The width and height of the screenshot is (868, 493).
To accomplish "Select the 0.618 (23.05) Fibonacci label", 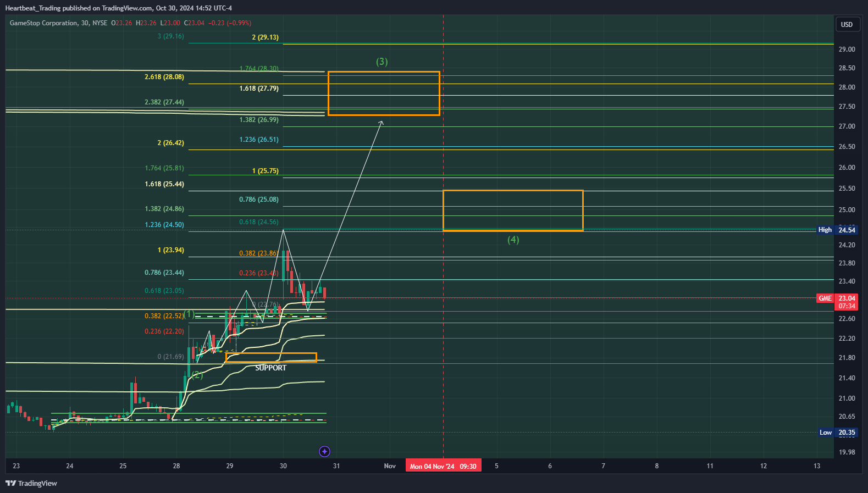I will 164,291.
